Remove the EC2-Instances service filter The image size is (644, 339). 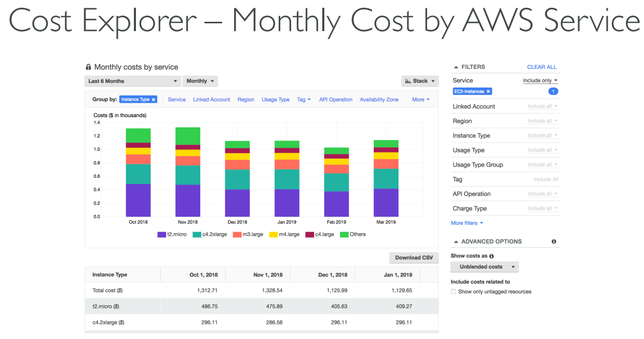(x=488, y=91)
